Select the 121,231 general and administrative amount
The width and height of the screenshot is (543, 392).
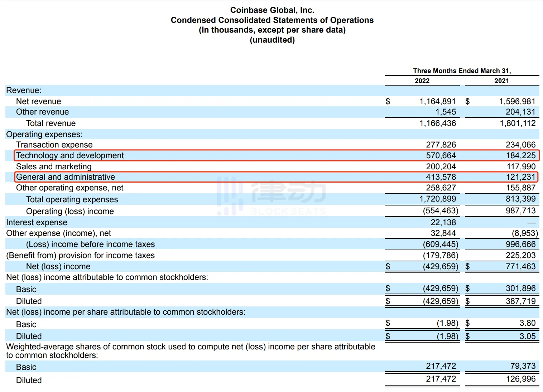point(520,177)
